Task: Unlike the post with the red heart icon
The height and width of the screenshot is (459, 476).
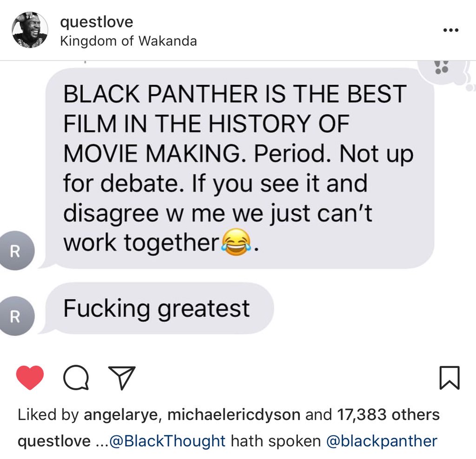Action: 30,377
